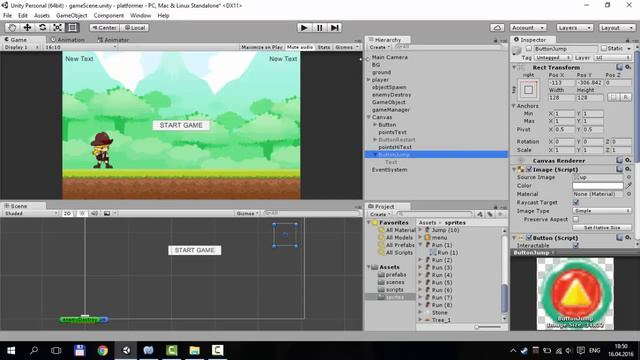Open cloud services icon
Viewport: 640px width, 360px height.
point(497,27)
